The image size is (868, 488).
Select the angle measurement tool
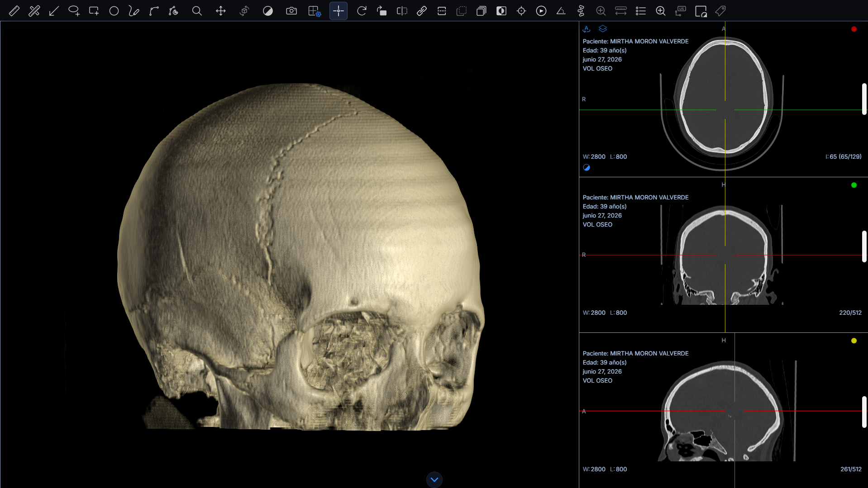tap(561, 11)
